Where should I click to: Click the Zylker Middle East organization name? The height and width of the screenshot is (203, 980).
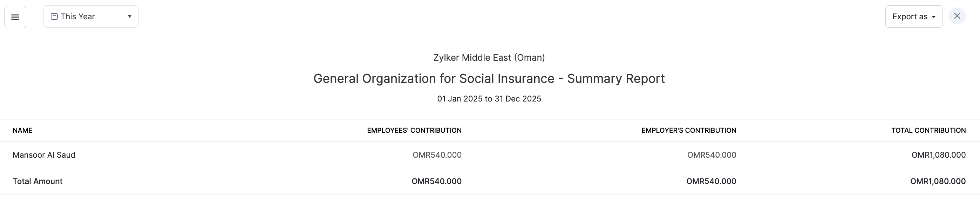489,58
